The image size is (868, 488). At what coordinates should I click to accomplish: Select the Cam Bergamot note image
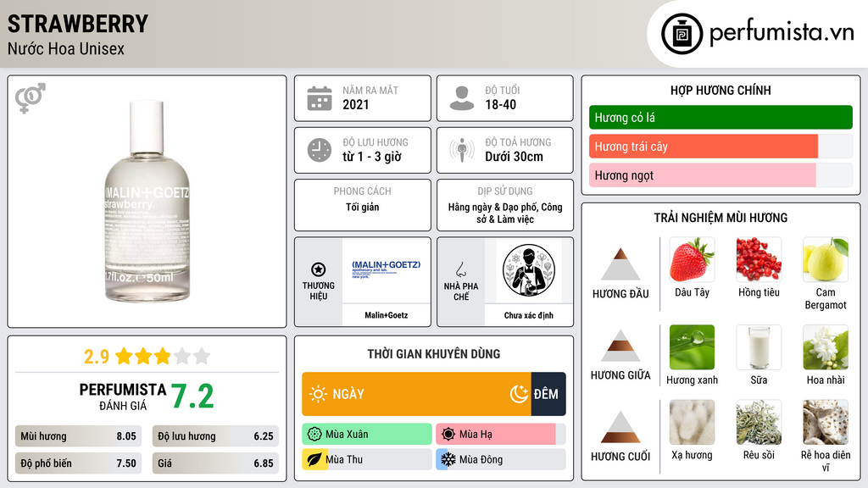point(826,259)
